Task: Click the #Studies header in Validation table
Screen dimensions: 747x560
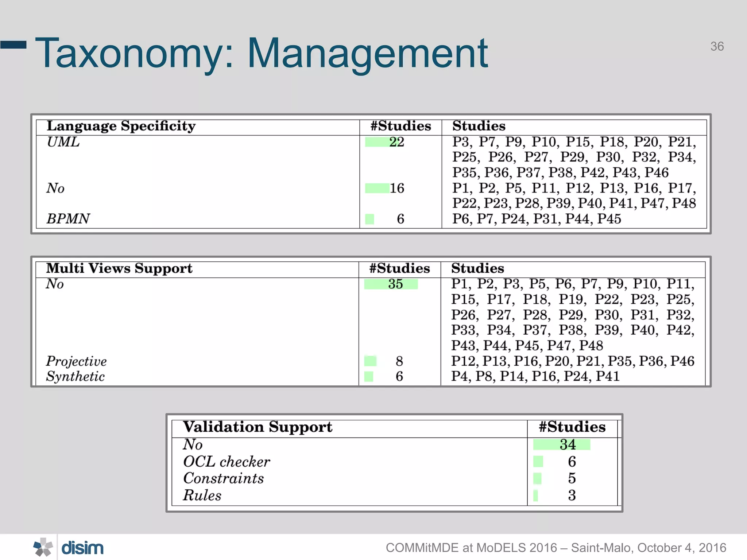Action: coord(572,427)
